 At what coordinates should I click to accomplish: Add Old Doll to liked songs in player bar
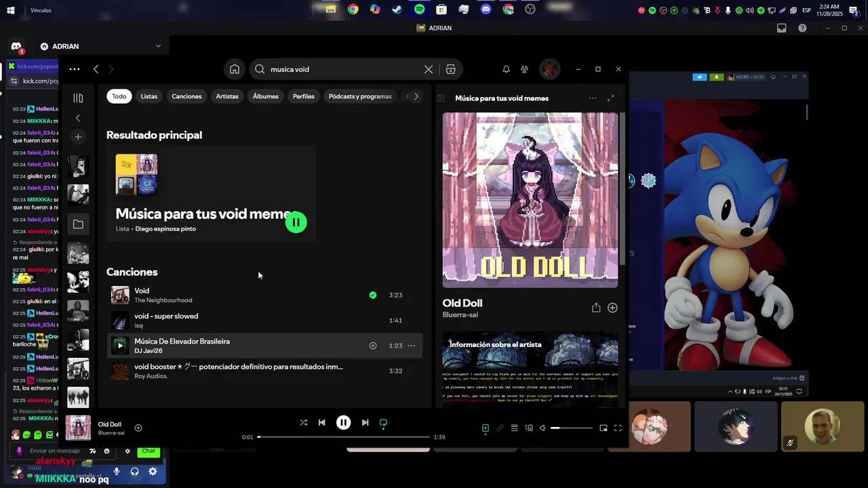(138, 428)
